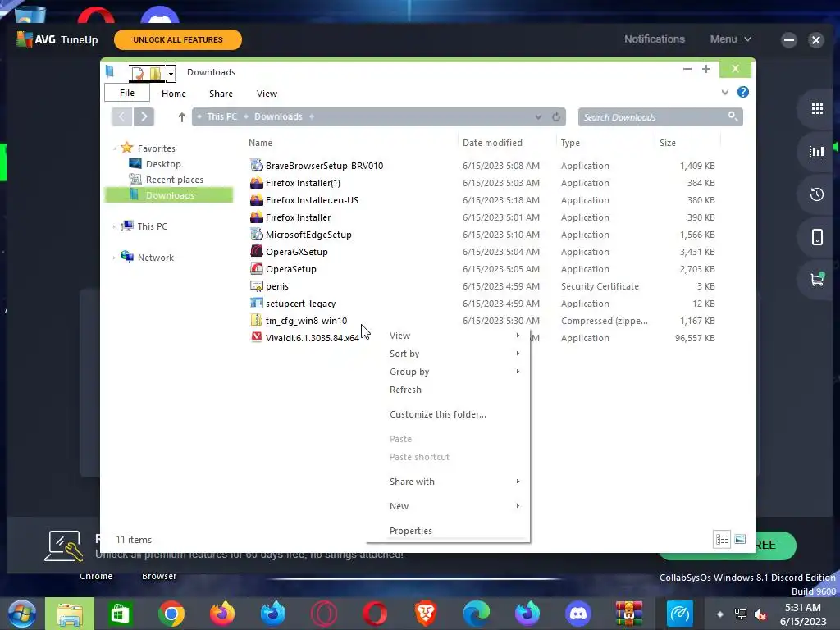Select tm_cfg_win8-win10 zip file
Image resolution: width=840 pixels, height=630 pixels.
tap(306, 321)
